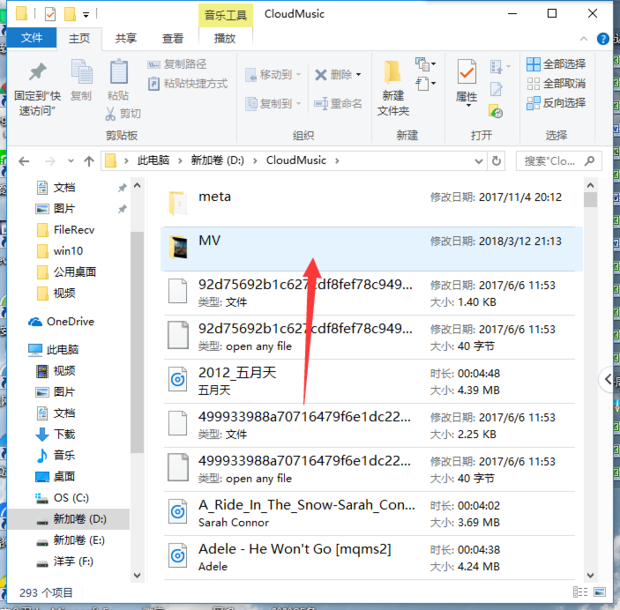This screenshot has height=610, width=620.
Task: Click Copy path command
Action: (x=177, y=64)
